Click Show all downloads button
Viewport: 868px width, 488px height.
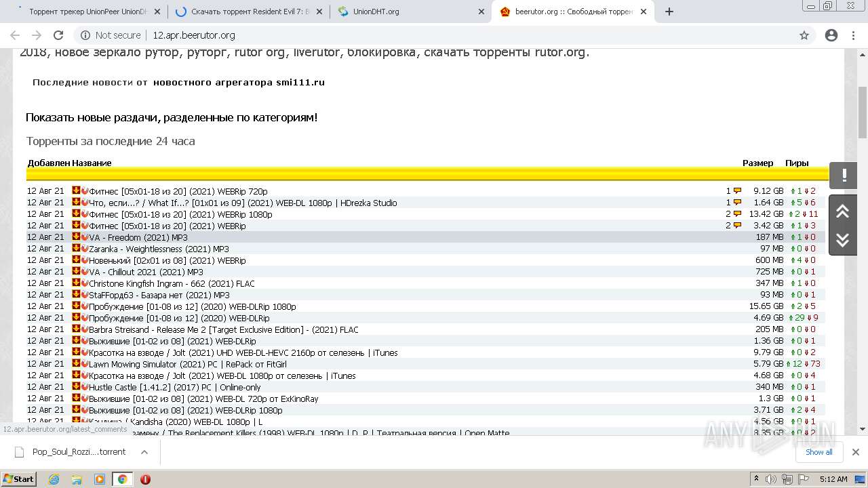(x=818, y=452)
